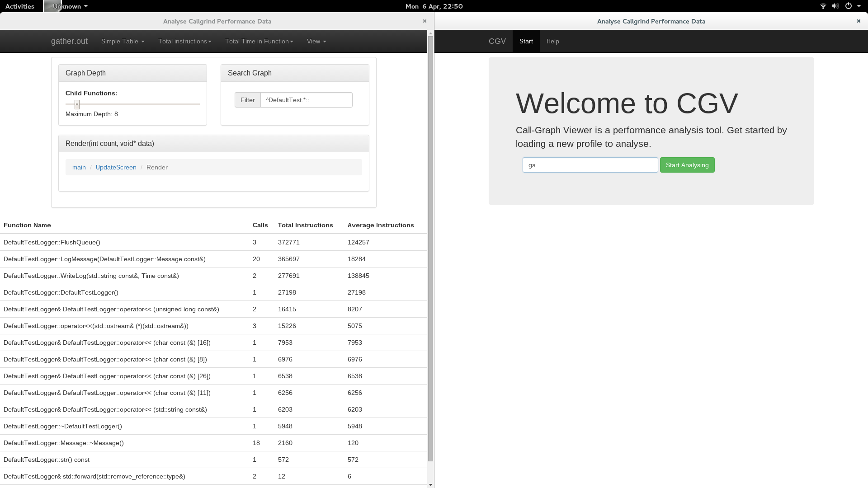
Task: Click the Child Functions depth slider handle
Action: [77, 104]
